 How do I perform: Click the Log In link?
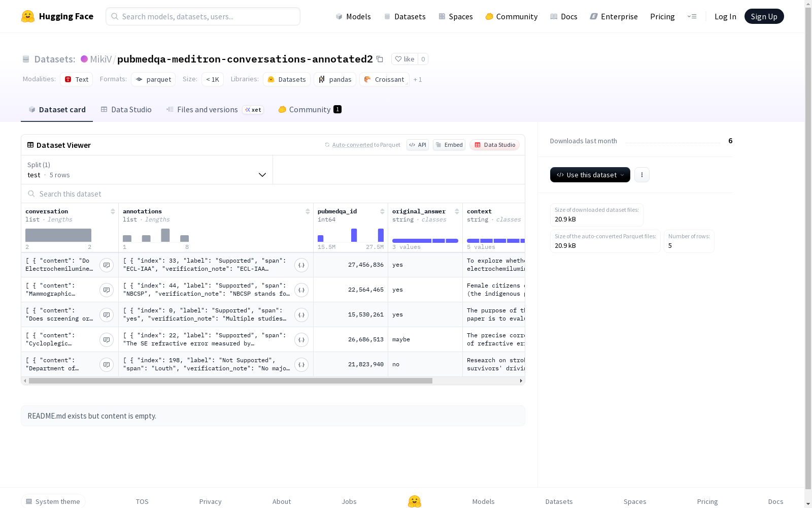click(x=725, y=16)
